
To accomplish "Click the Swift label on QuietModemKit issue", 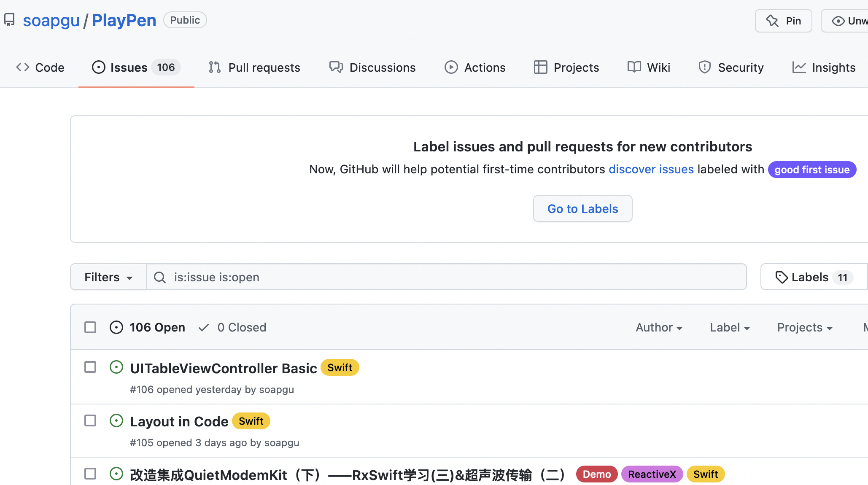I will 706,474.
